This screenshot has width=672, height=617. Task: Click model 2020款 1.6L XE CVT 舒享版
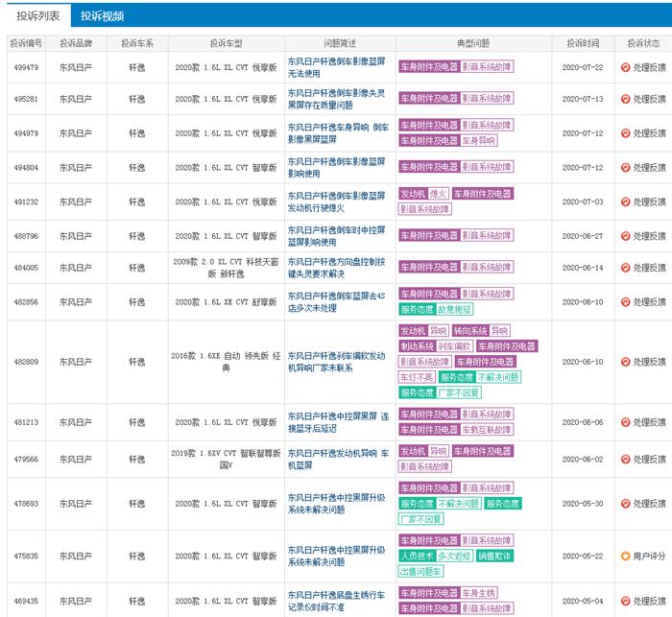[226, 302]
